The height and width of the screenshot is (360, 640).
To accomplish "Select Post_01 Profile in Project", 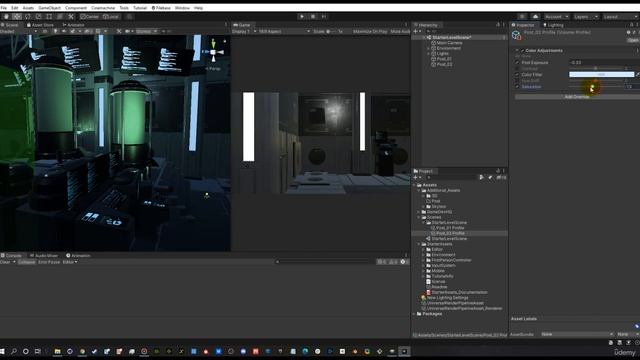I will click(450, 228).
